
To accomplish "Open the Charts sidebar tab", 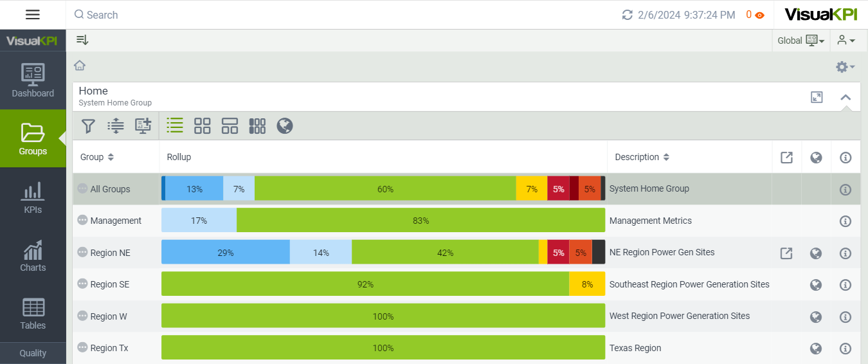I will [33, 256].
